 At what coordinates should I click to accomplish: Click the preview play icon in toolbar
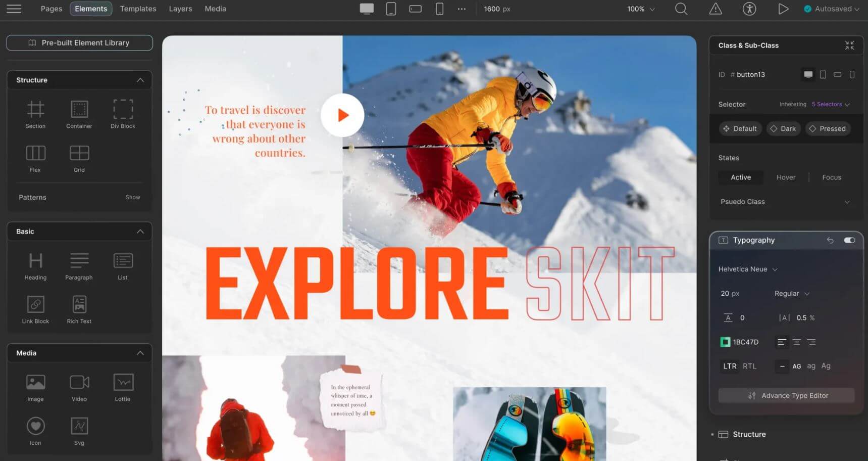click(783, 9)
